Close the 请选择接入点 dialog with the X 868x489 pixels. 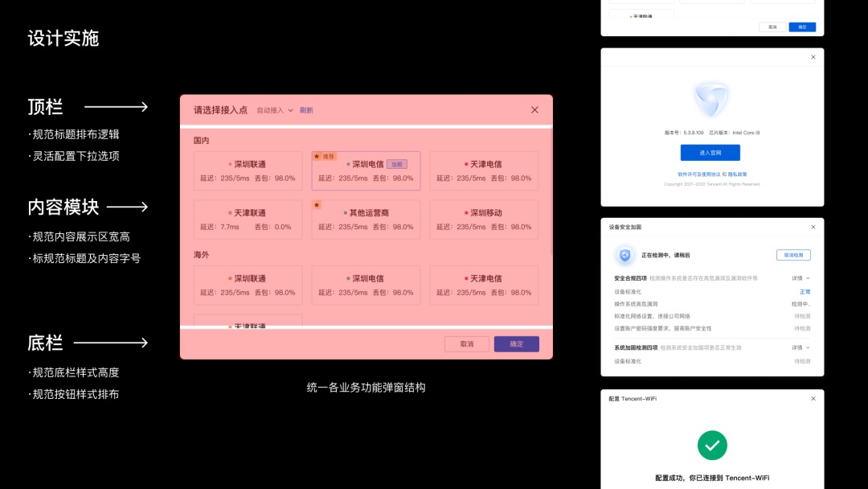[x=535, y=110]
